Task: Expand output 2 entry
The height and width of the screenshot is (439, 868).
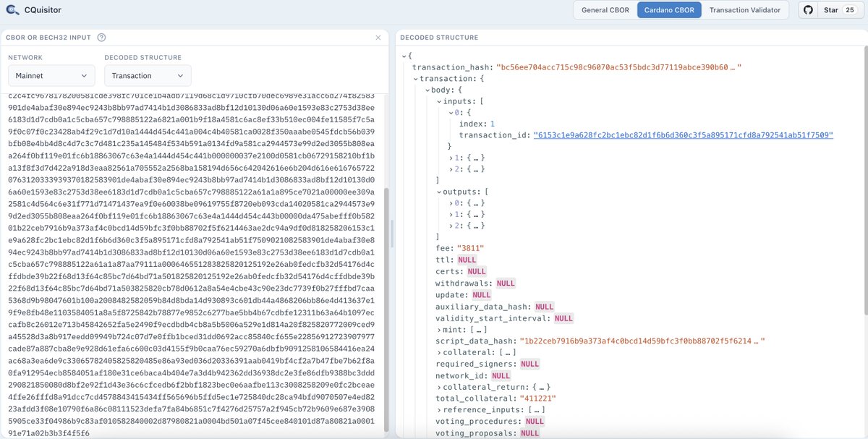Action: (450, 225)
